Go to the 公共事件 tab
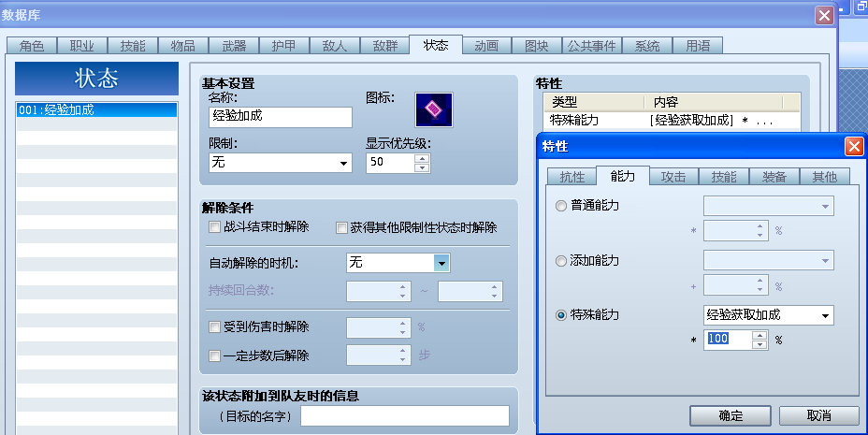The width and height of the screenshot is (868, 435). (592, 46)
